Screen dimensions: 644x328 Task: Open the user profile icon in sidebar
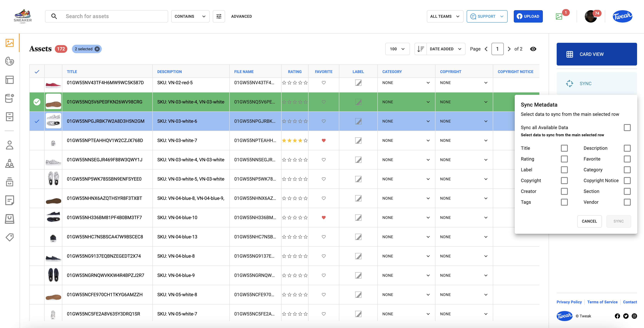pos(9,145)
